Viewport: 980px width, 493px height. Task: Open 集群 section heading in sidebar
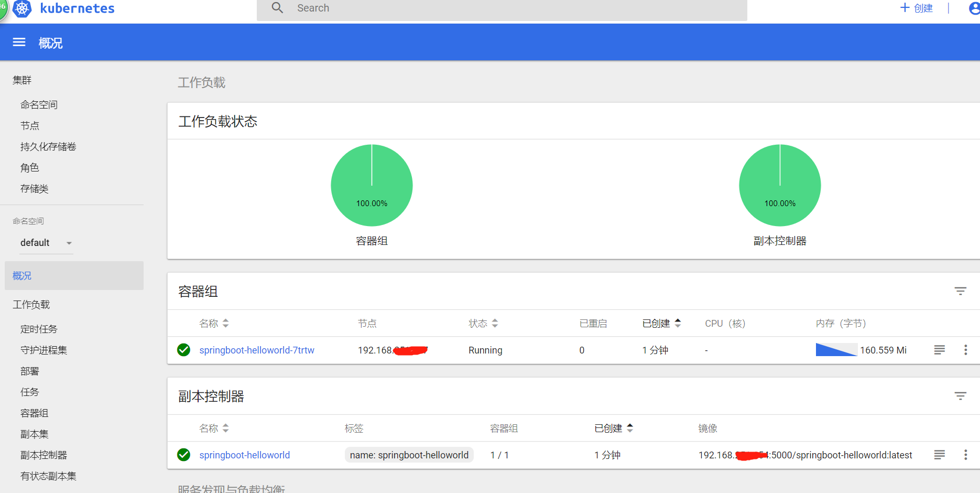tap(22, 80)
